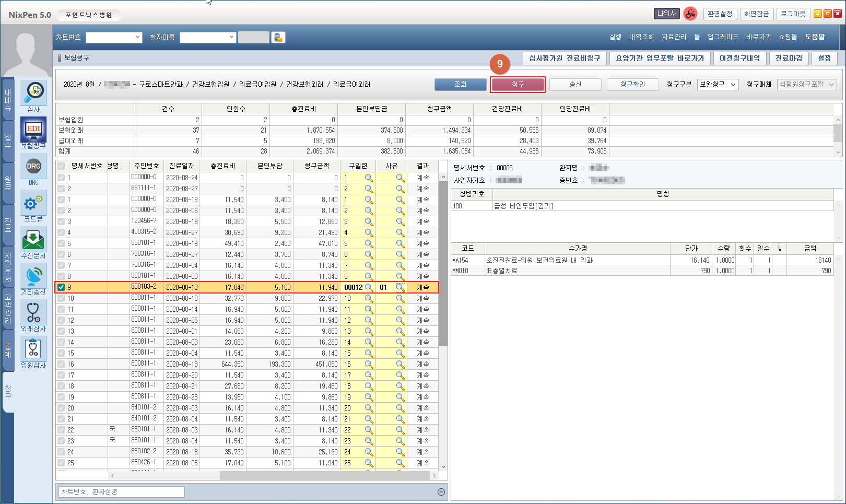Switch to the 접수 side tab
Screen dimensions: 846x504
click(8, 141)
